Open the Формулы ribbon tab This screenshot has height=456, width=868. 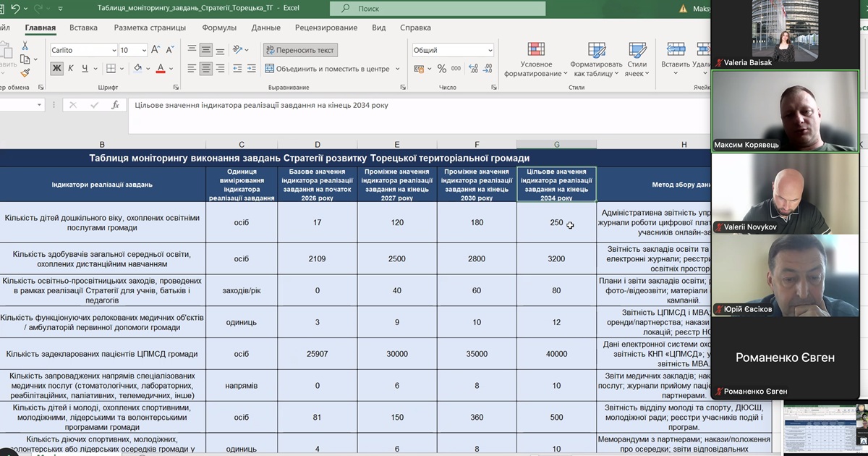point(219,28)
